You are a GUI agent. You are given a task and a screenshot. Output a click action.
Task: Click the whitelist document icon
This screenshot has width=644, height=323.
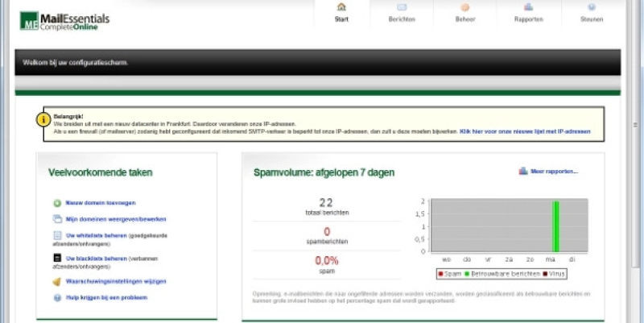pos(57,236)
